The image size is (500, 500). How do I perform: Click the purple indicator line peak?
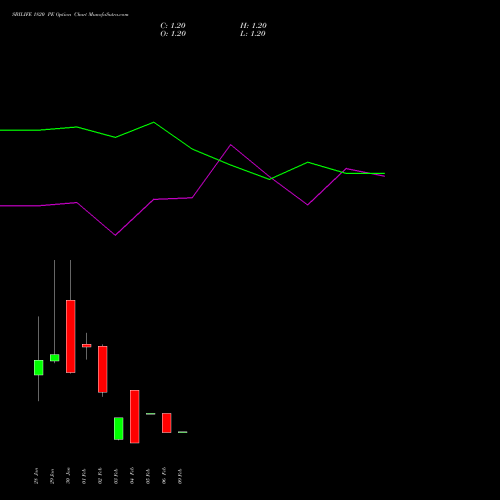click(231, 145)
